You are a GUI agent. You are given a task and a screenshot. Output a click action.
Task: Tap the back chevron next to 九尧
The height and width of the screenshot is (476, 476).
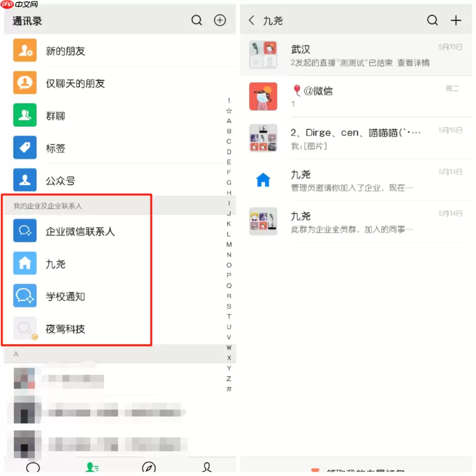pos(251,20)
